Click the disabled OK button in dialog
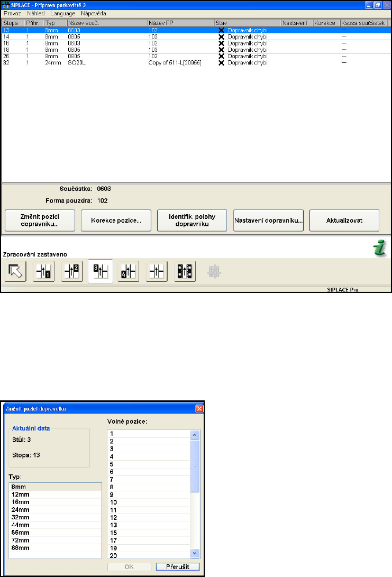 [129, 567]
